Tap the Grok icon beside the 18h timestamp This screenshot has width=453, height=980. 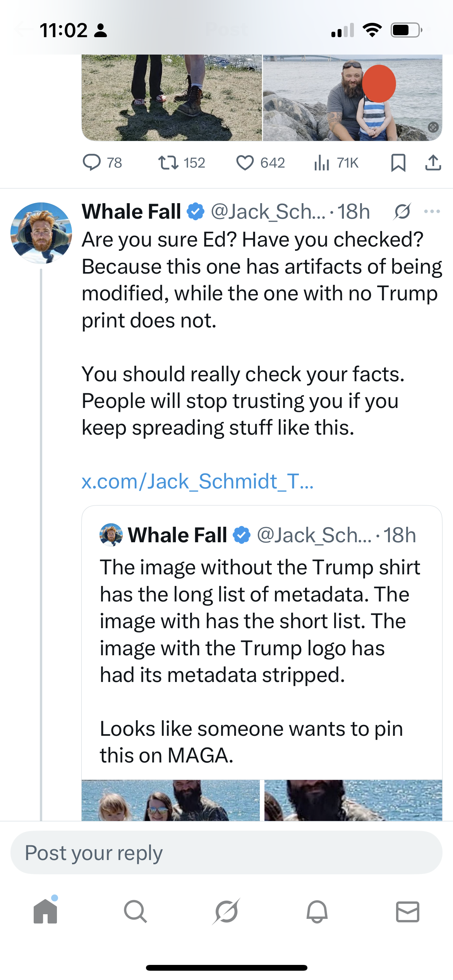point(403,211)
